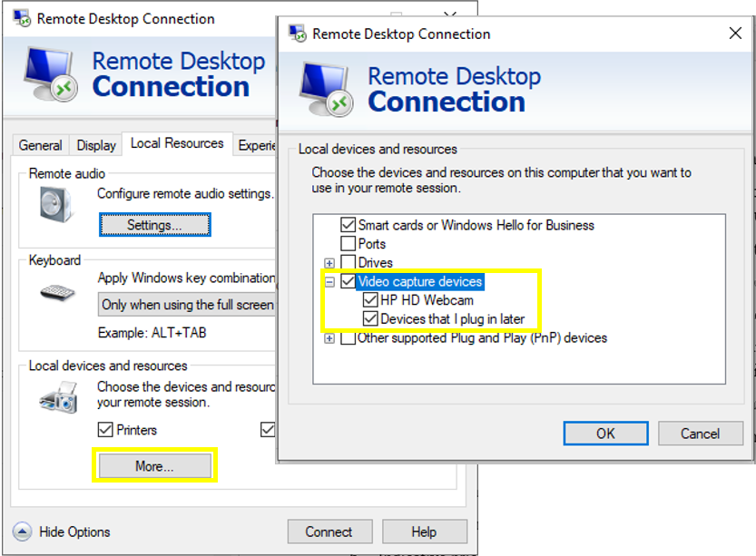Click the front dialog title bar icon
The width and height of the screenshot is (756, 556).
(x=297, y=34)
